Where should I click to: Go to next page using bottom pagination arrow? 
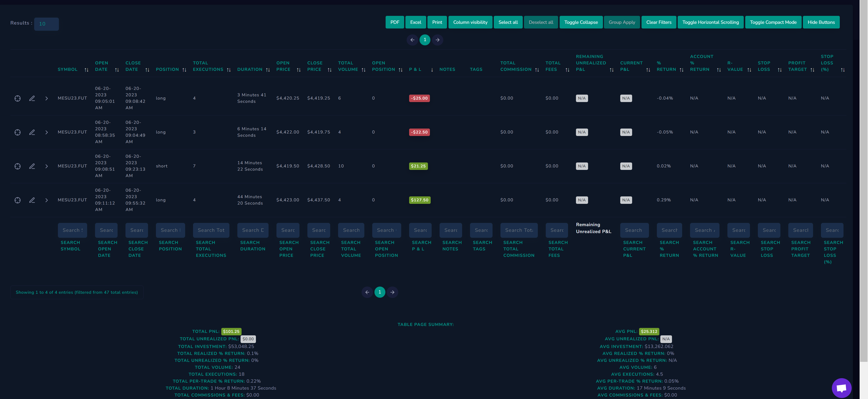[x=392, y=292]
